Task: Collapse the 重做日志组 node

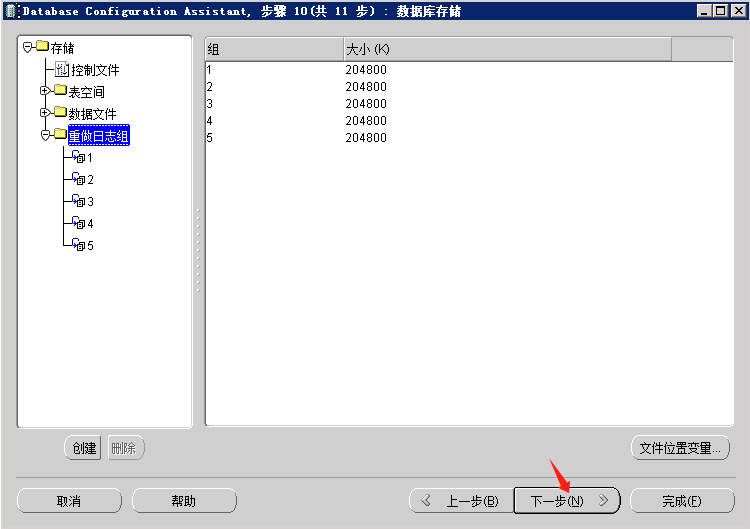Action: pos(45,135)
